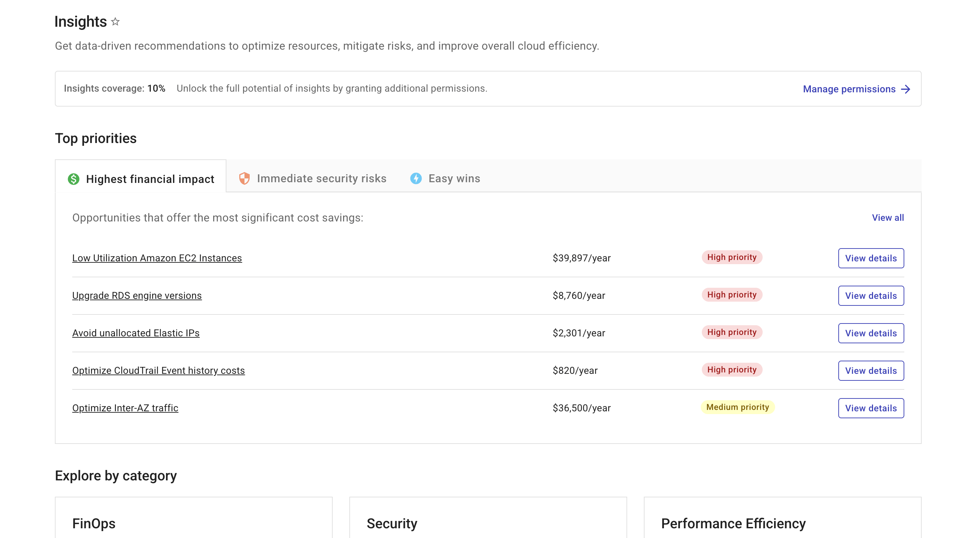Screen dimensions: 980x538
Task: Click View all opportunities link
Action: (888, 218)
